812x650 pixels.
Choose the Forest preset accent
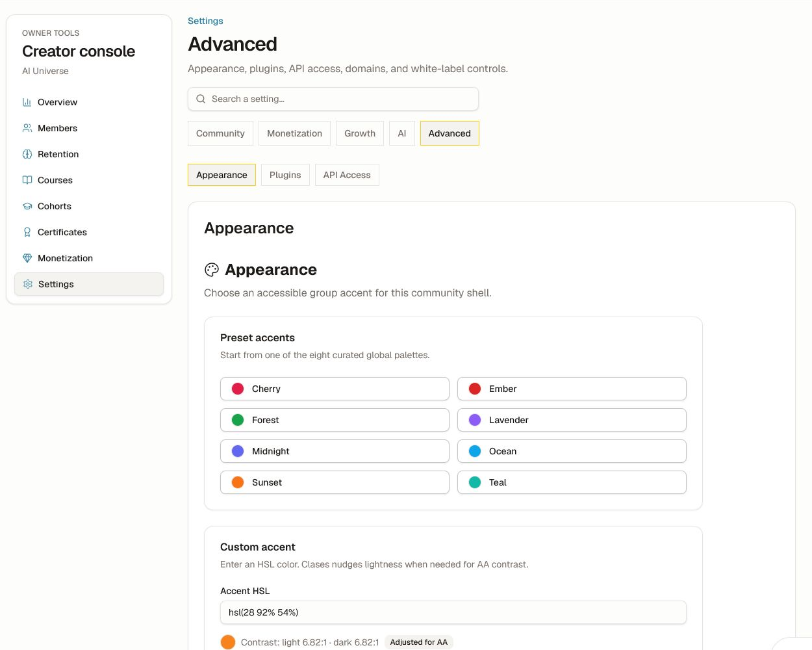(x=335, y=420)
